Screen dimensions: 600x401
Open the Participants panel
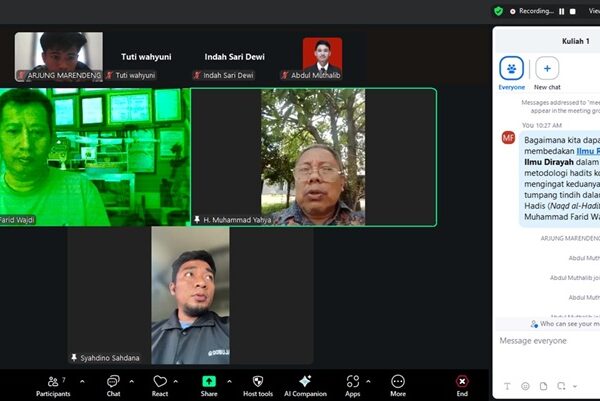(x=53, y=386)
